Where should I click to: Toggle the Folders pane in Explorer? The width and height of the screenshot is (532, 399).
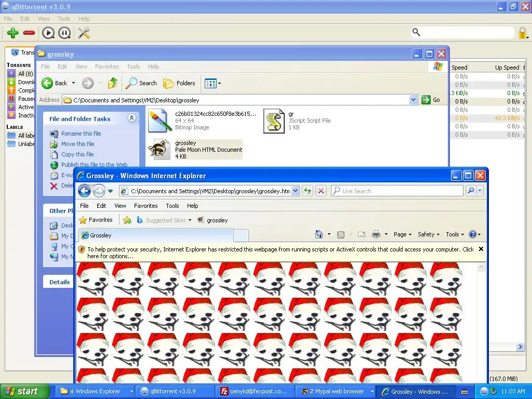pyautogui.click(x=179, y=83)
